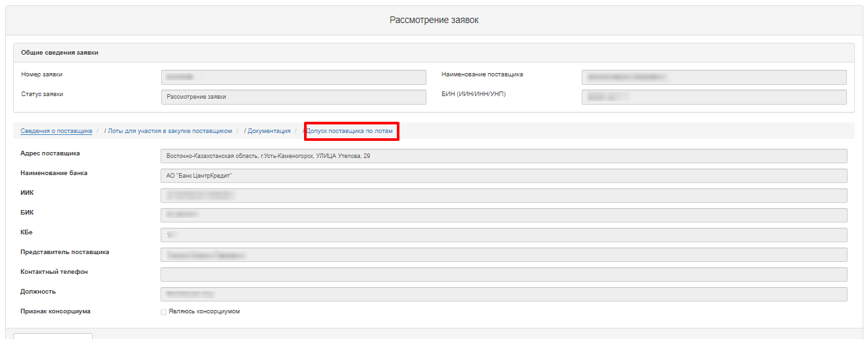The image size is (868, 339).
Task: Click the Рассмотрение заявок page title
Action: (x=434, y=20)
